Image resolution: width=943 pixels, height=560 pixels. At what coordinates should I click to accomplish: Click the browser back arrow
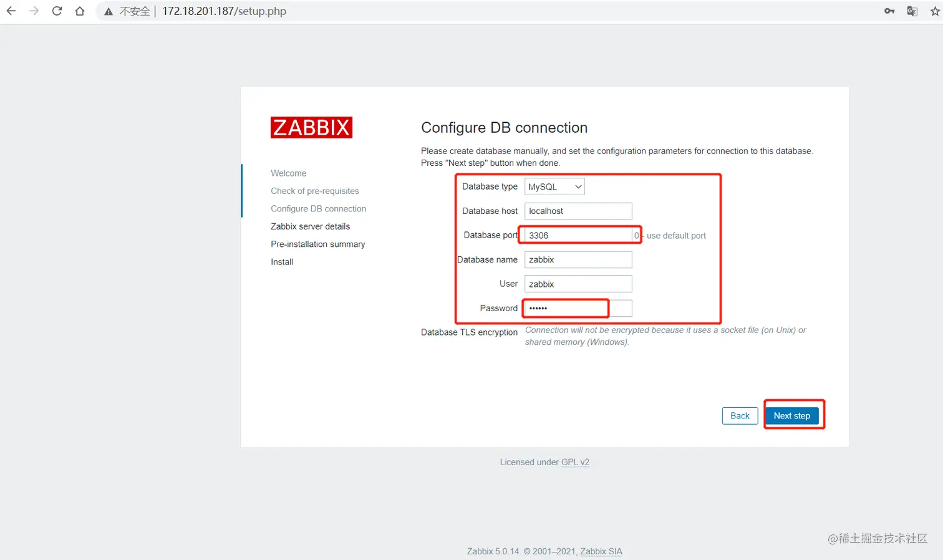11,11
